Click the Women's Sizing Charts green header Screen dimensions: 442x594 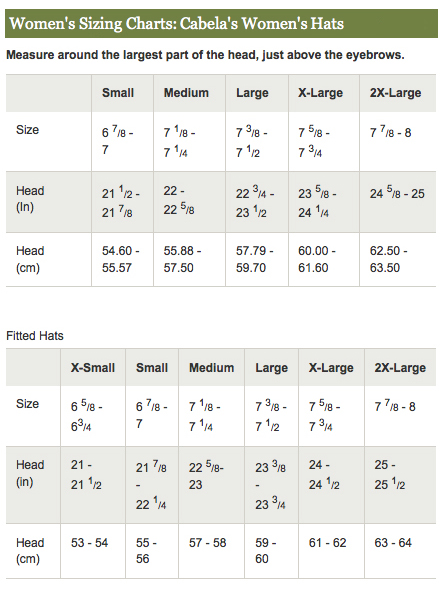pyautogui.click(x=221, y=23)
